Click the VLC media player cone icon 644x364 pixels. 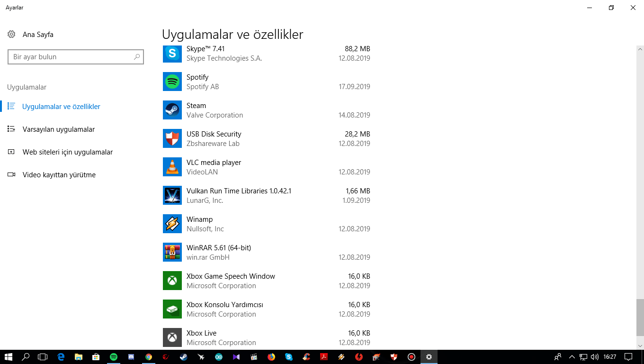click(172, 167)
